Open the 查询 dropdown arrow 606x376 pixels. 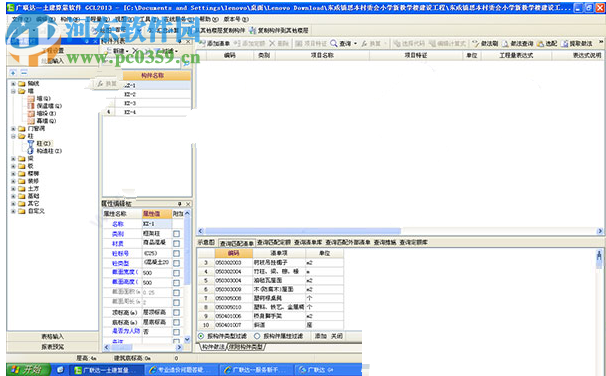click(355, 44)
